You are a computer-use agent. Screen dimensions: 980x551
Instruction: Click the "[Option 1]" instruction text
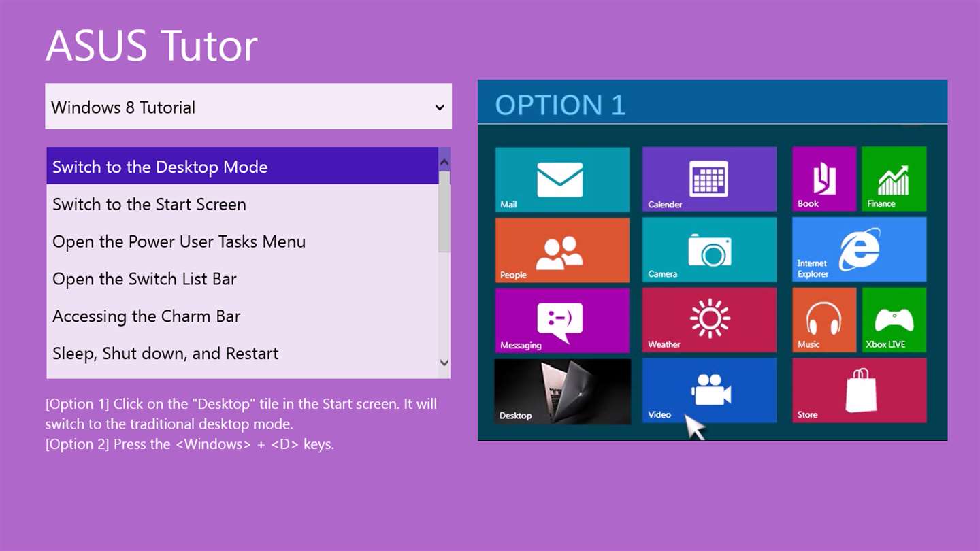[241, 414]
